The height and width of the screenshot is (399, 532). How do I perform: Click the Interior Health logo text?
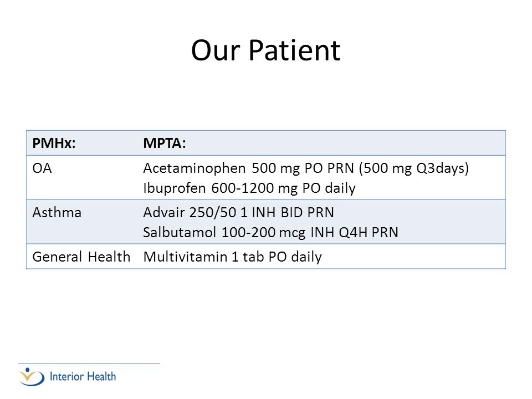point(83,377)
